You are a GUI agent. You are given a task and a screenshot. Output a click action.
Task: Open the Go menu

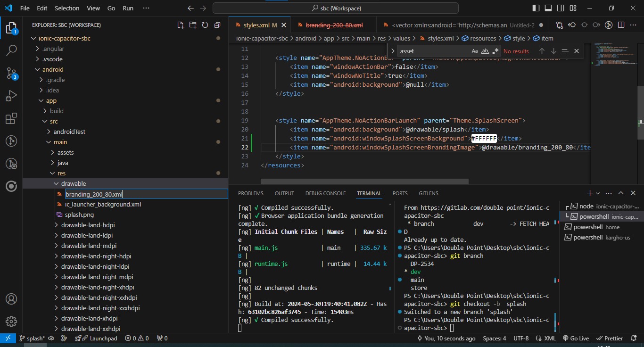(x=111, y=8)
